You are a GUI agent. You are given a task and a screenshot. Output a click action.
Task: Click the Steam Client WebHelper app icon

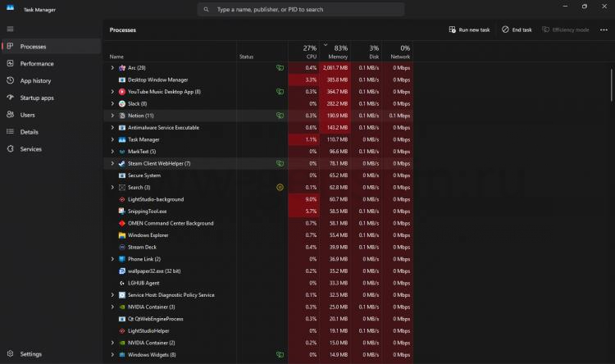click(122, 164)
